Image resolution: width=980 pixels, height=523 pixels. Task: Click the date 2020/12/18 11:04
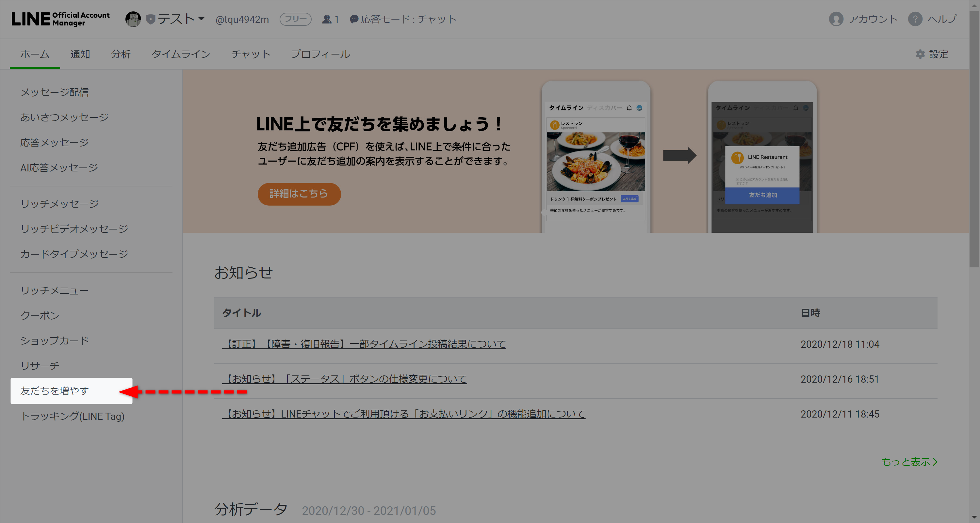pos(840,344)
